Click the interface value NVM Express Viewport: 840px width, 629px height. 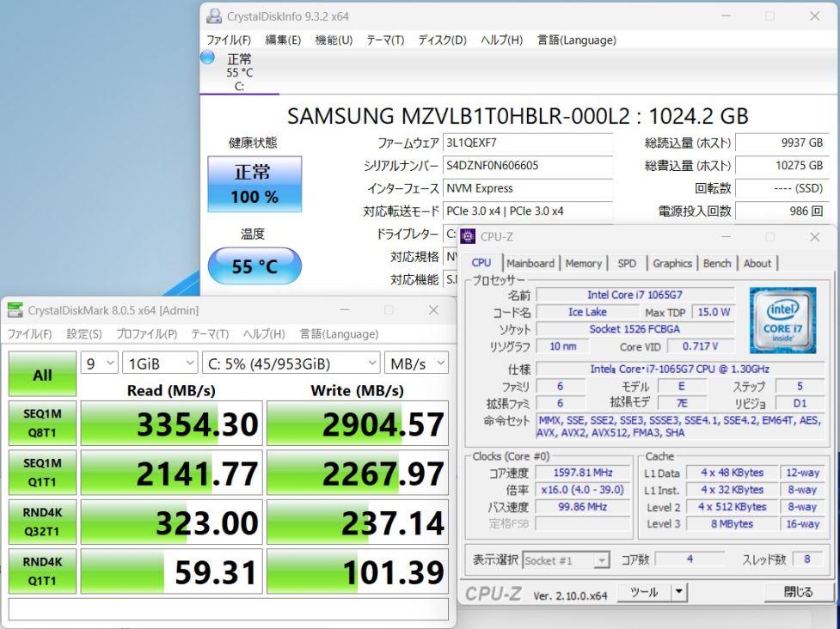[x=528, y=188]
